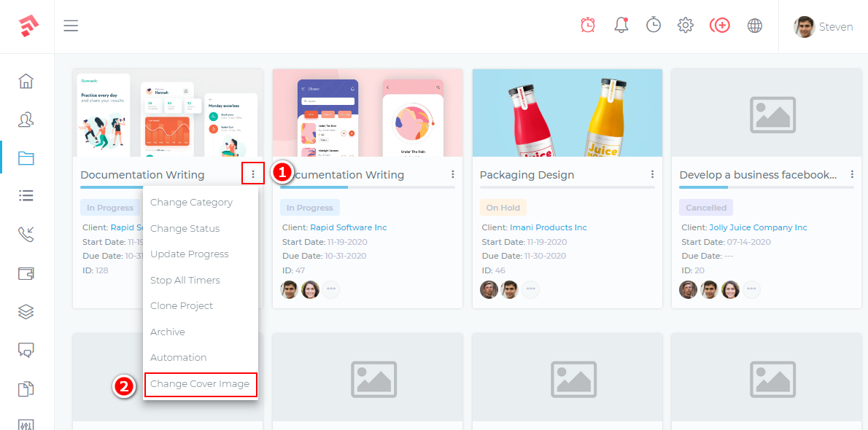Image resolution: width=868 pixels, height=430 pixels.
Task: Open the globe language icon
Action: tap(755, 26)
